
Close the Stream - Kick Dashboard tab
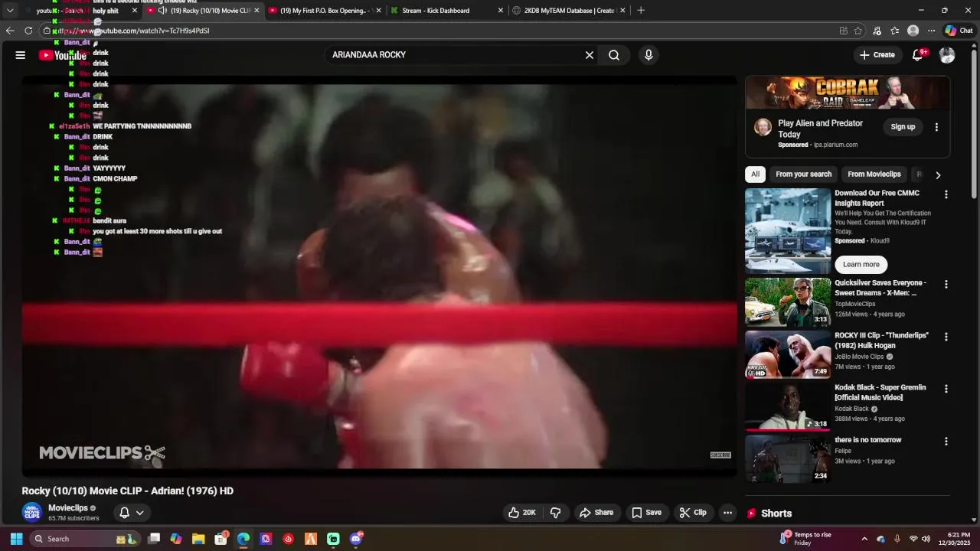point(501,10)
